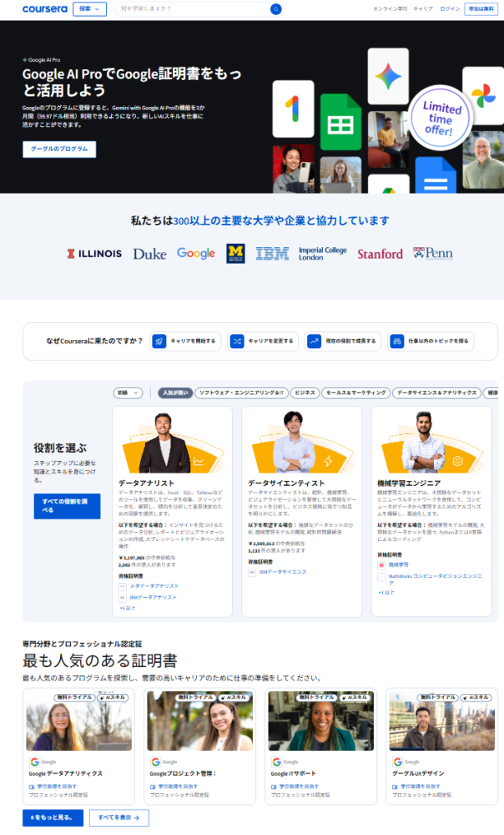Viewport: 504px width, 835px height.
Task: Click the Google Sheets icon in banner
Action: [340, 123]
